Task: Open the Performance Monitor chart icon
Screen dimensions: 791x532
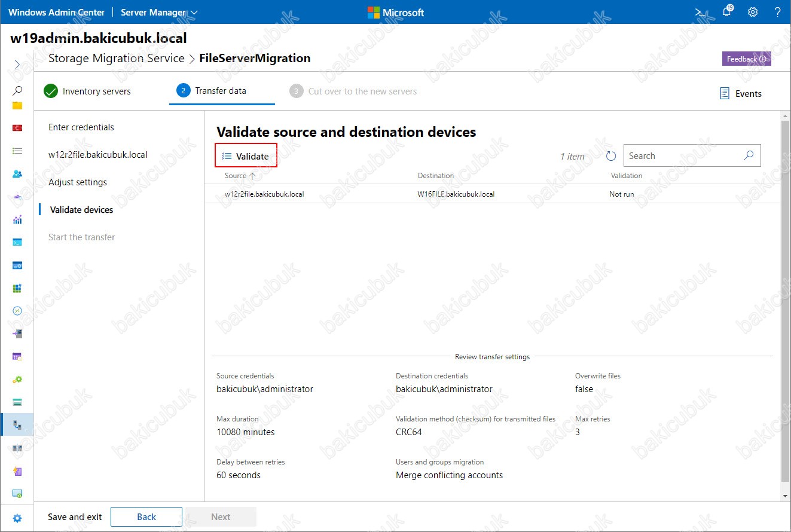Action: (x=17, y=219)
